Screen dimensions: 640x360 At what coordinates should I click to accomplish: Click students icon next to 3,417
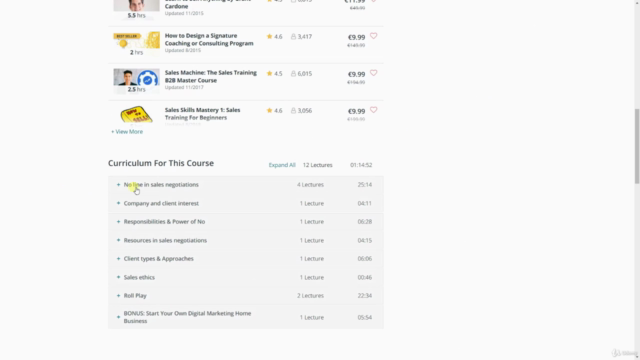click(293, 37)
